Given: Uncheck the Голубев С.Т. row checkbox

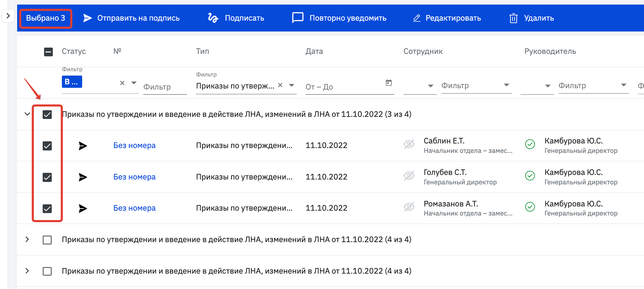Looking at the screenshot, I should pyautogui.click(x=47, y=177).
